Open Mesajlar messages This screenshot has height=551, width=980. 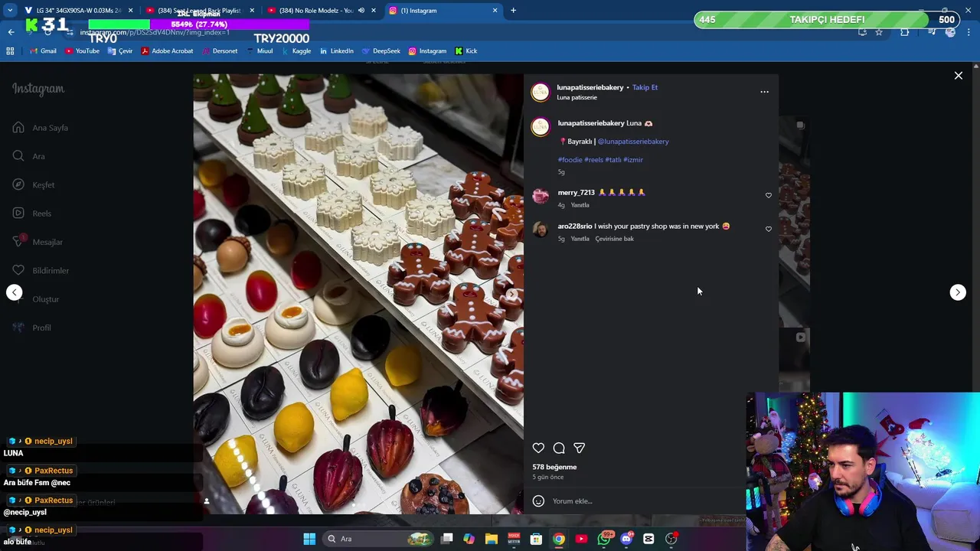37,242
